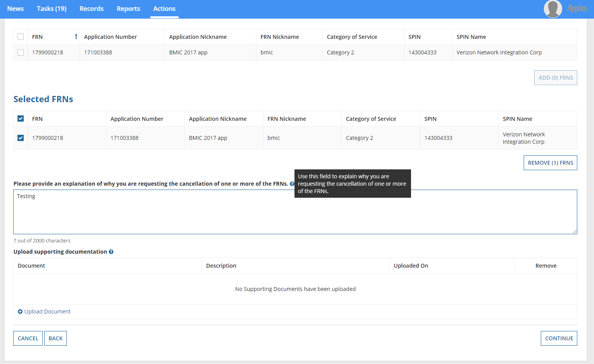Open the Reports tab
The image size is (594, 364).
click(x=128, y=9)
